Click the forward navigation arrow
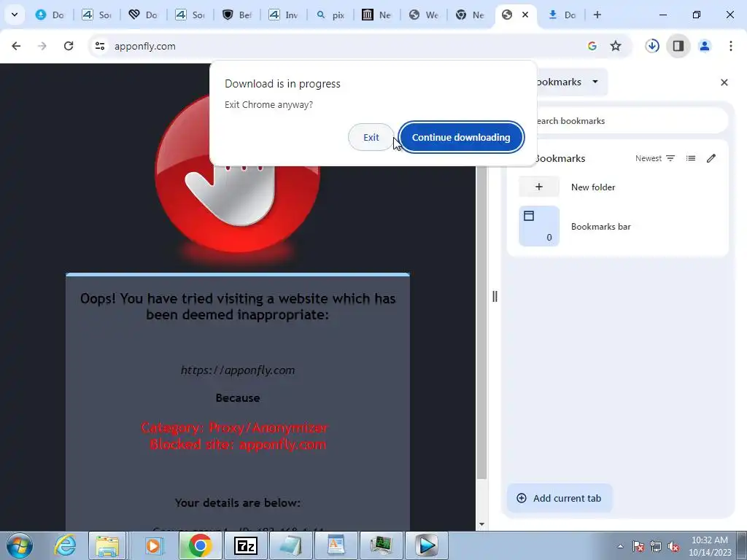 point(42,46)
